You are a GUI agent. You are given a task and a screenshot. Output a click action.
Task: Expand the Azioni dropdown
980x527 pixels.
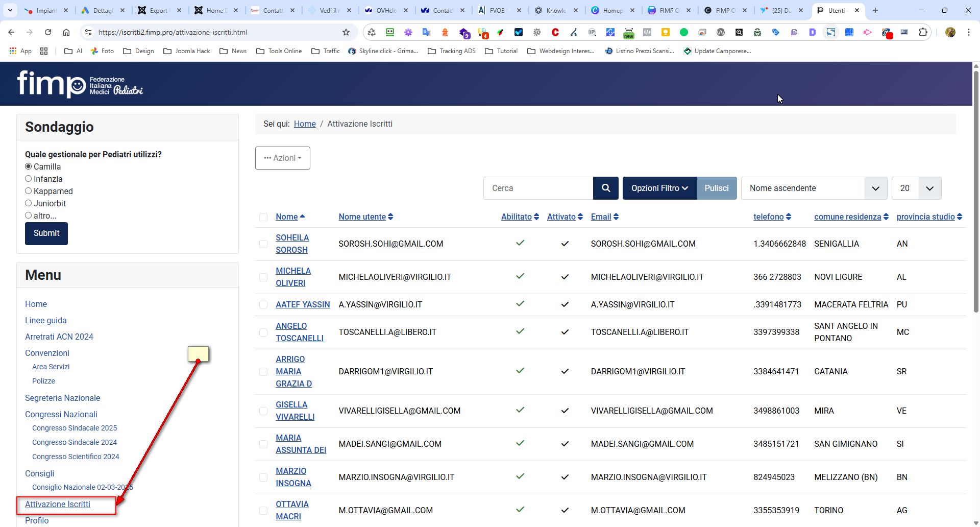[x=282, y=158]
